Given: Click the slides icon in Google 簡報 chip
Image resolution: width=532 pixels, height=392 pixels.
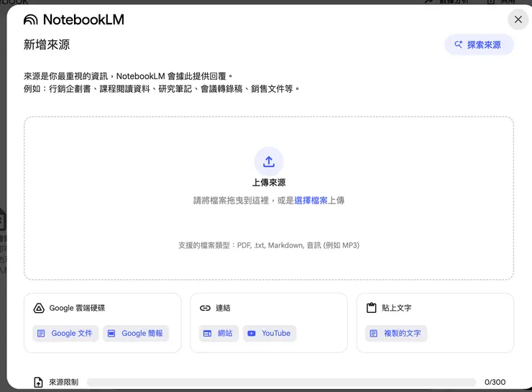Looking at the screenshot, I should [x=111, y=333].
